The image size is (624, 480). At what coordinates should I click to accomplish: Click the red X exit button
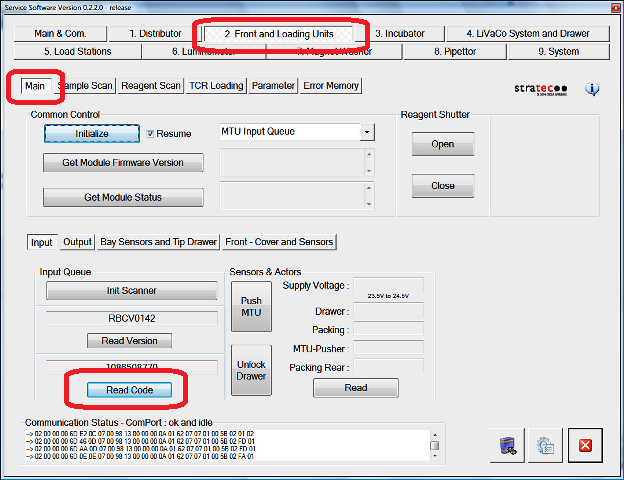click(x=585, y=446)
